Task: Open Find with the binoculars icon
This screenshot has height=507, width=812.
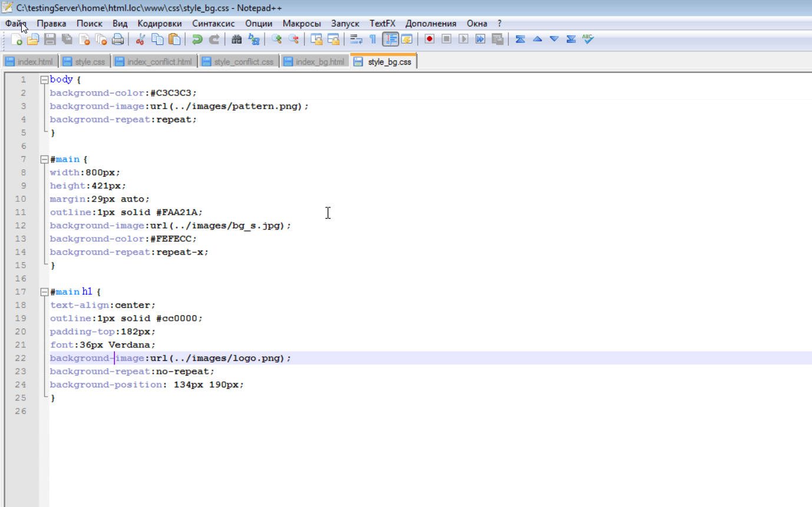Action: pos(237,39)
